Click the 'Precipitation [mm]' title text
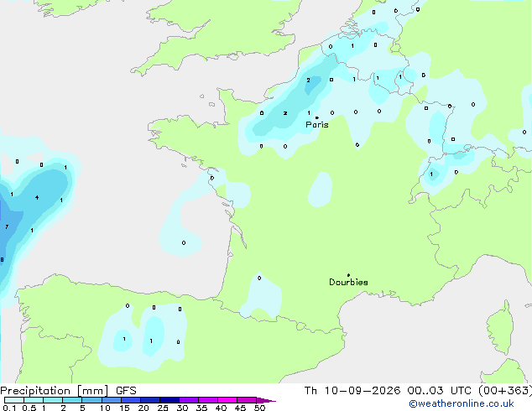 (x=55, y=391)
